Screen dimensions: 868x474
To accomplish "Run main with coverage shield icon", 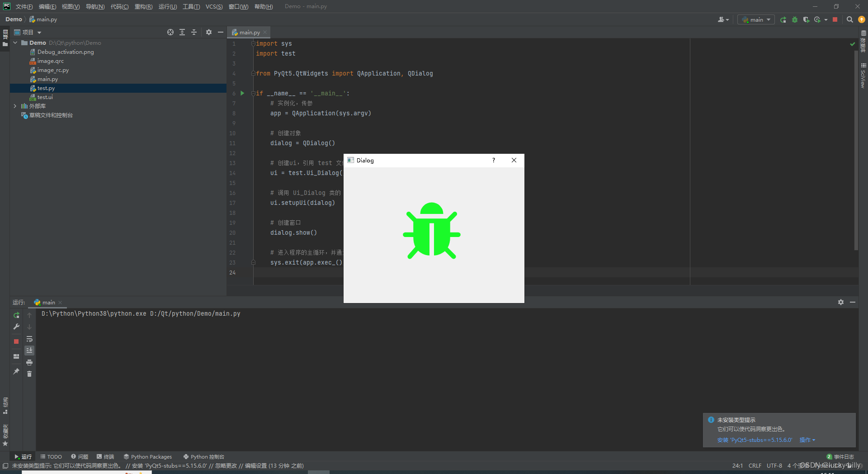I will 806,19.
